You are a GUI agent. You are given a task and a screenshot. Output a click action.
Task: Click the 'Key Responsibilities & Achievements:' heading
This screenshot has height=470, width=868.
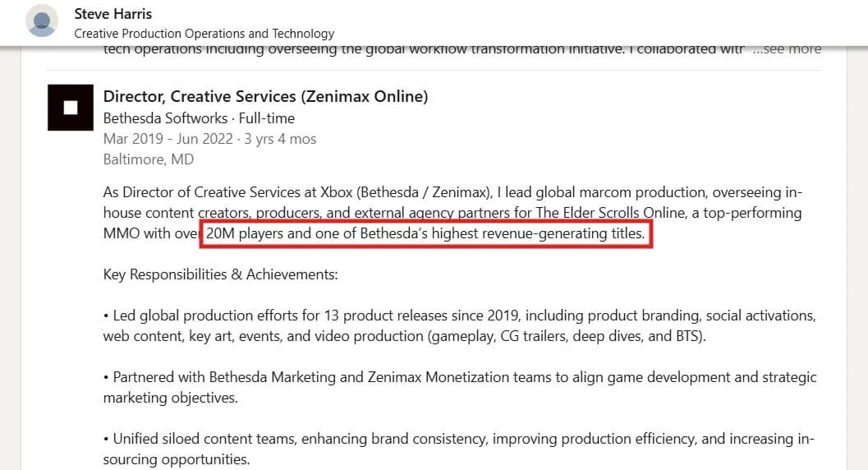(220, 274)
